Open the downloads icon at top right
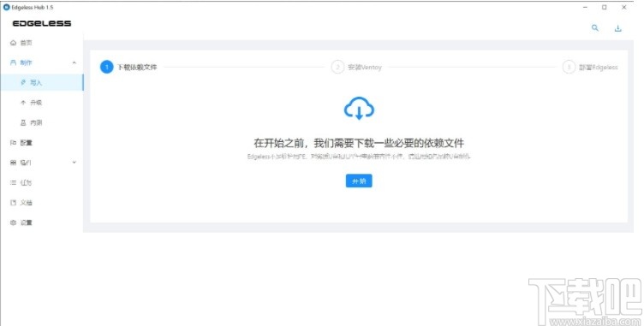The width and height of the screenshot is (644, 326). (617, 28)
